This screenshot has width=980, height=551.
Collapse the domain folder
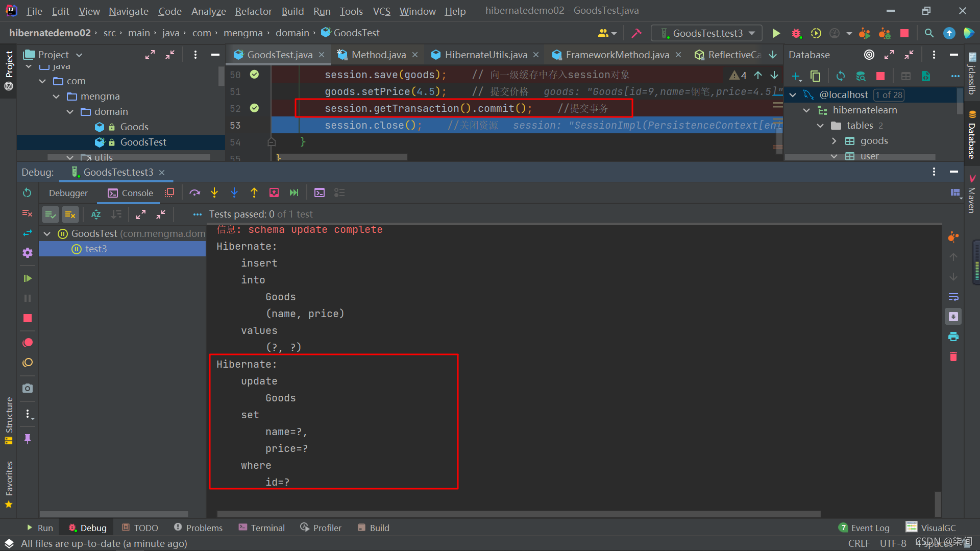[x=70, y=112]
